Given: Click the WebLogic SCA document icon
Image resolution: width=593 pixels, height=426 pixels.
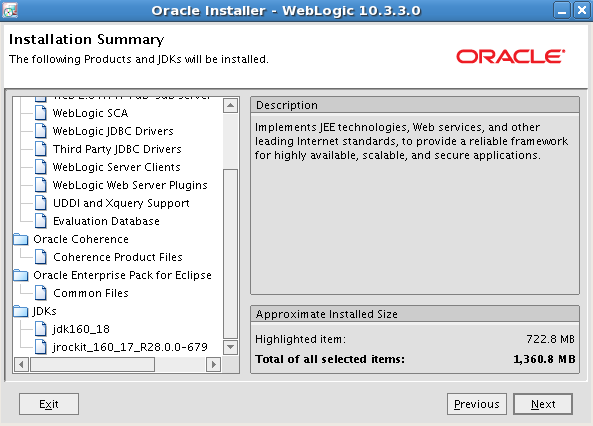Looking at the screenshot, I should click(41, 113).
